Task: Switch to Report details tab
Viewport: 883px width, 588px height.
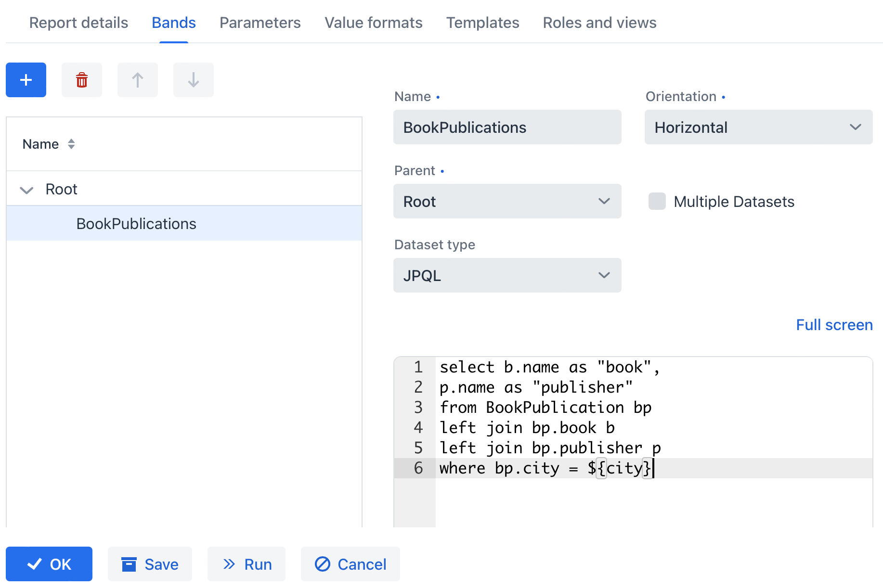Action: point(78,23)
